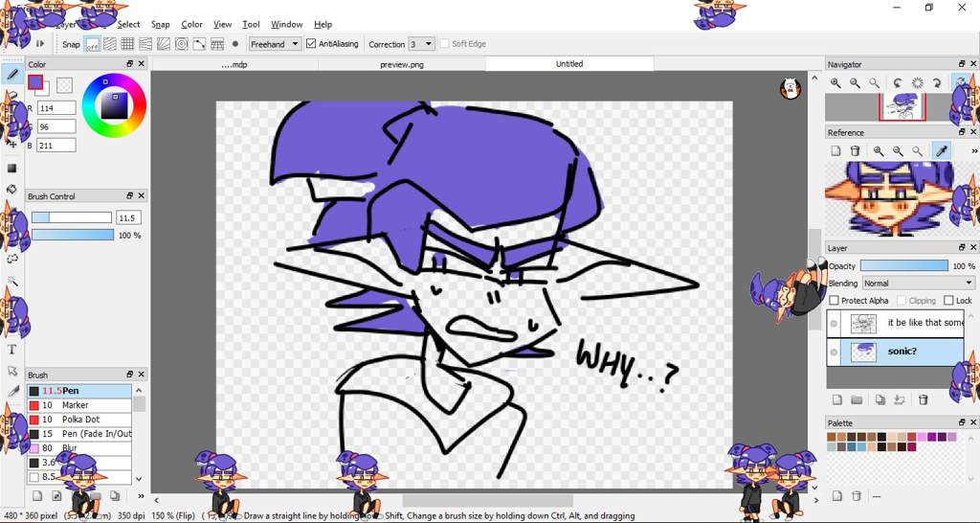The height and width of the screenshot is (523, 980).
Task: Enable concentric circle snap
Action: (x=181, y=44)
